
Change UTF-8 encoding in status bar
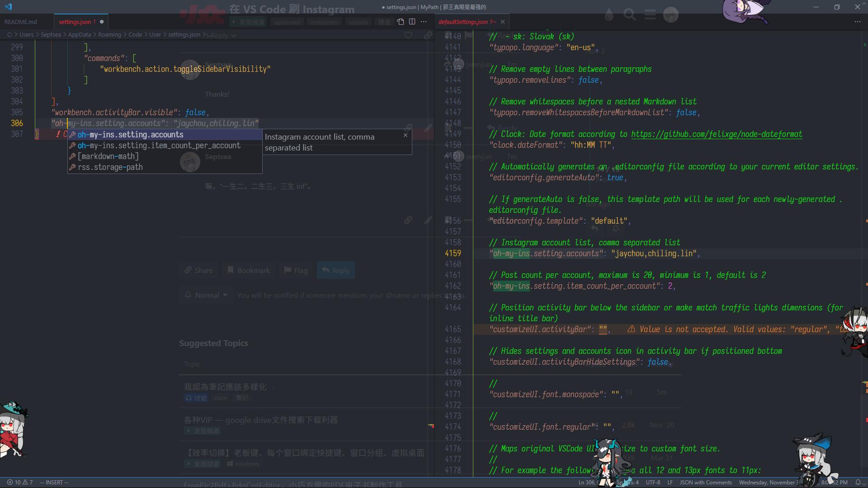(x=653, y=482)
